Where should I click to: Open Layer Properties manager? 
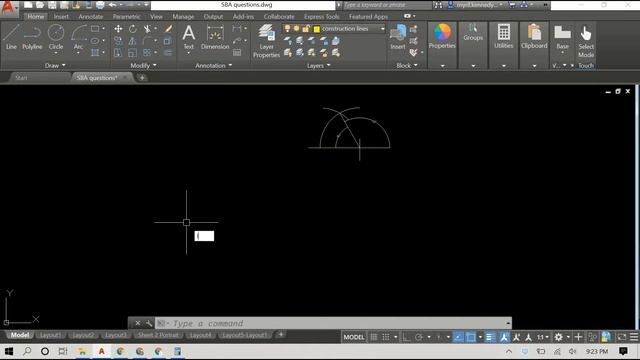tap(266, 41)
